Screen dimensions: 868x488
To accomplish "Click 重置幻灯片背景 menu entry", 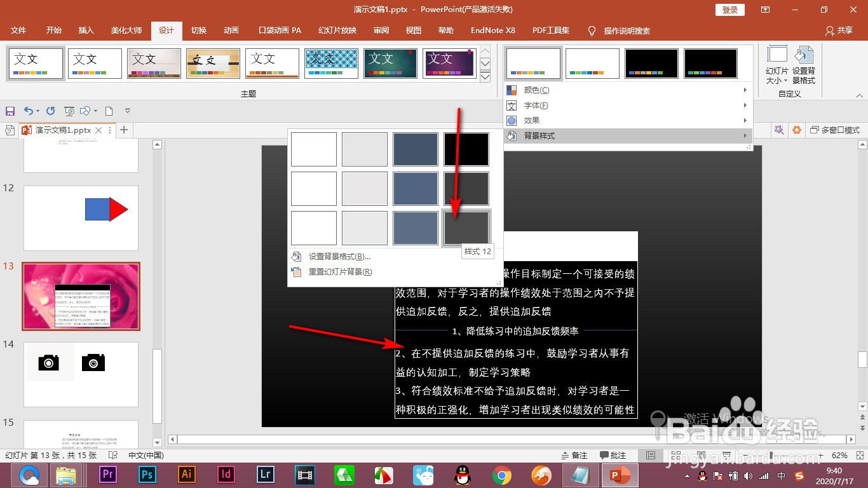I will (340, 272).
